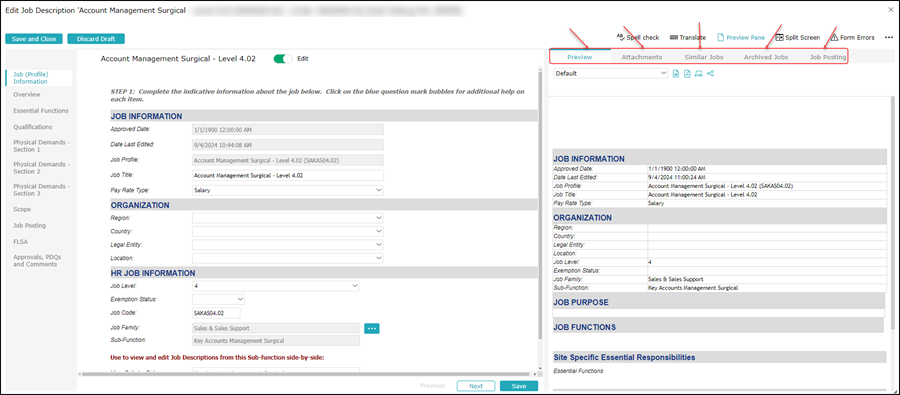This screenshot has height=395, width=900.
Task: Open the Similar Jobs tab
Action: click(704, 57)
